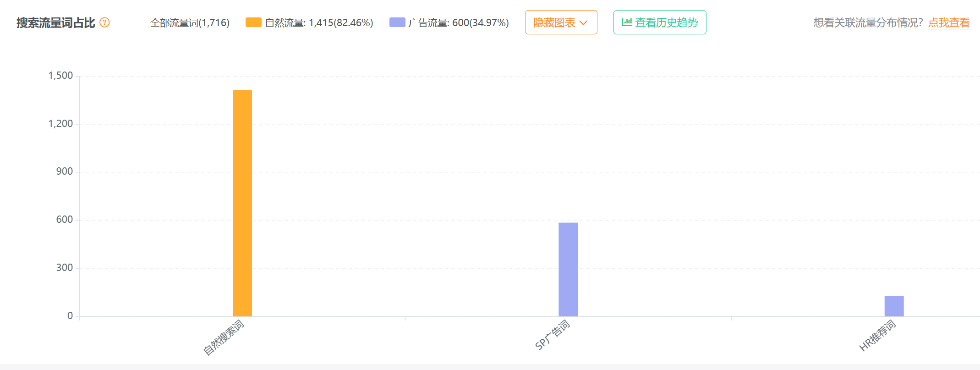The width and height of the screenshot is (980, 370).
Task: Click the 300 y-axis value
Action: pos(65,268)
